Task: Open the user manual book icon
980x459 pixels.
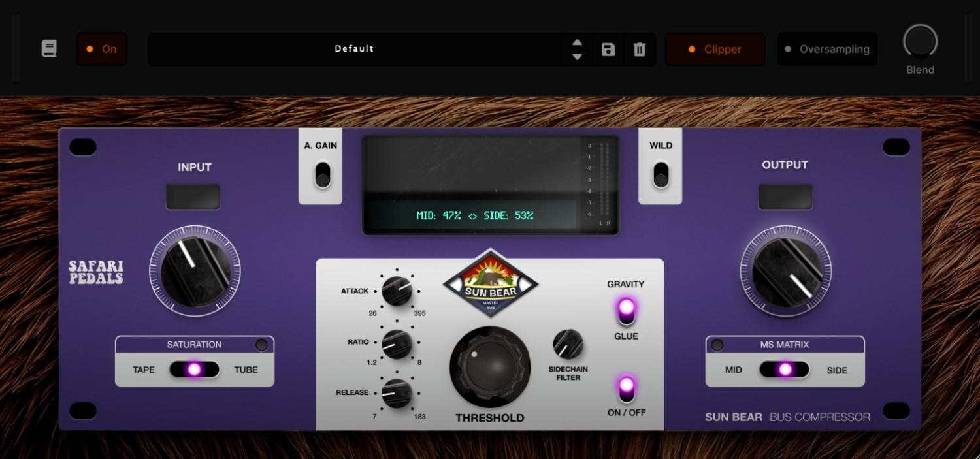Action: coord(50,48)
